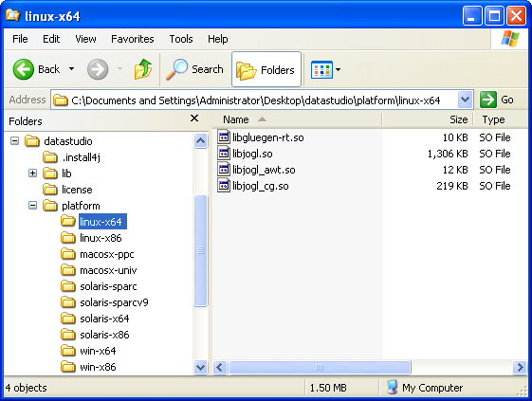532x401 pixels.
Task: Open the Back history dropdown arrow
Action: [x=71, y=69]
